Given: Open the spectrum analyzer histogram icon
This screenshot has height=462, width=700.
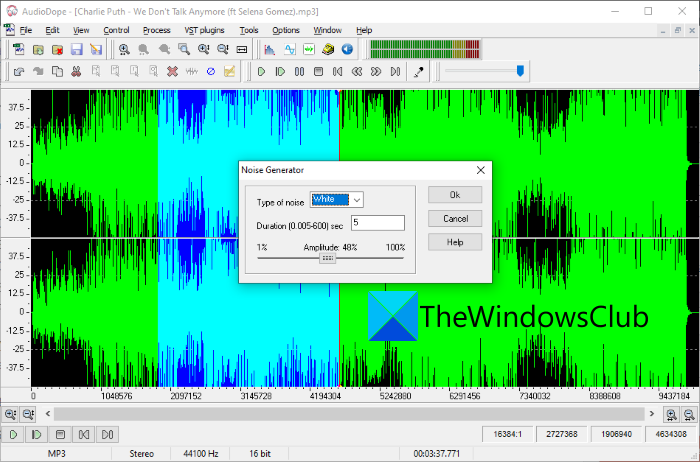Looking at the screenshot, I should pyautogui.click(x=270, y=49).
